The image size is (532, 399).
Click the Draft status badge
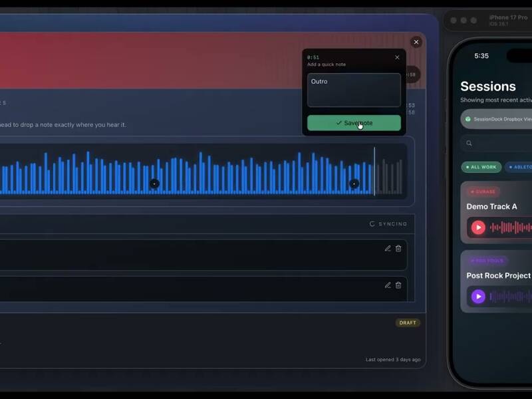point(408,323)
